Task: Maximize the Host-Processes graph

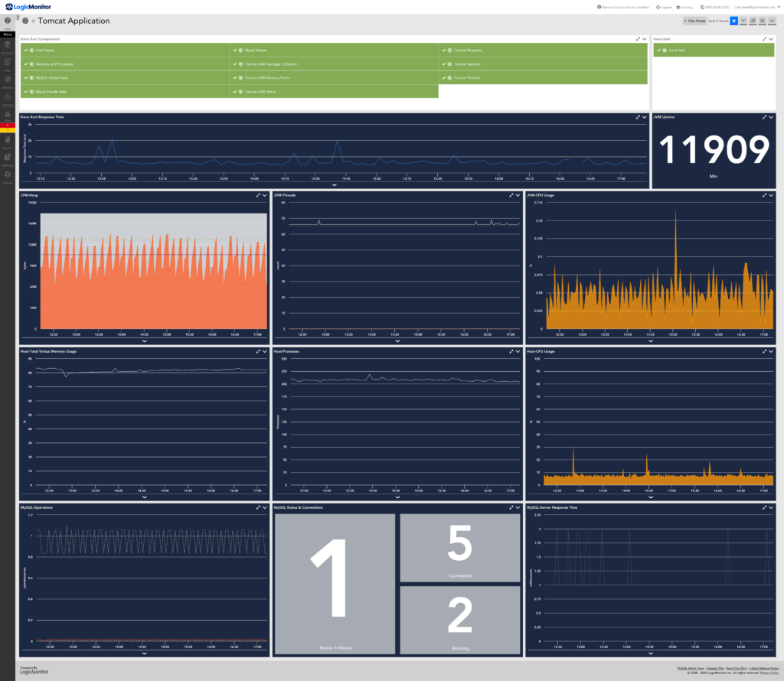Action: tap(511, 351)
